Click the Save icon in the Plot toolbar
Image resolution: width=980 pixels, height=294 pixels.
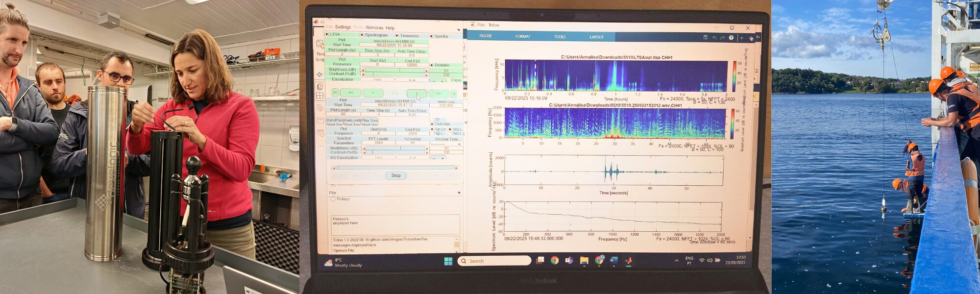point(705,38)
